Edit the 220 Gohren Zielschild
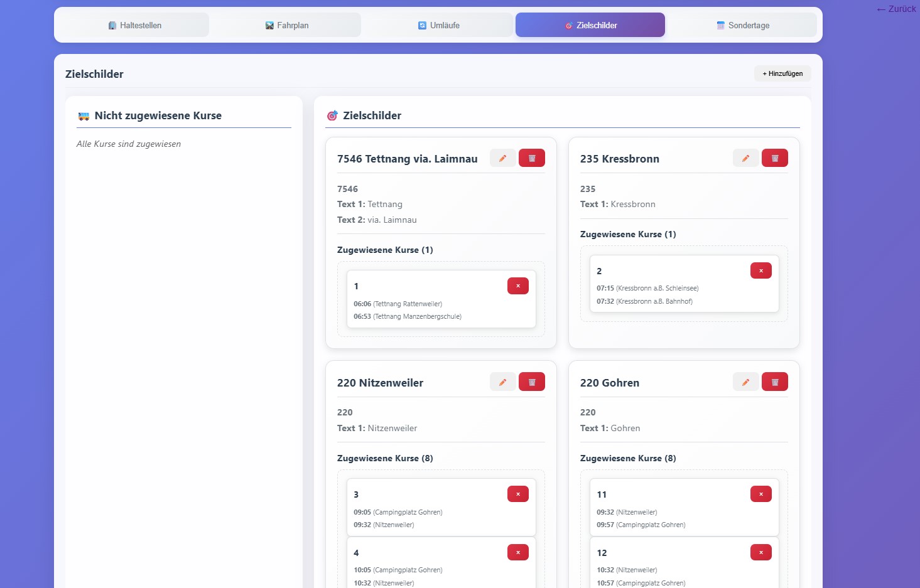Viewport: 920px width, 588px height. click(745, 381)
